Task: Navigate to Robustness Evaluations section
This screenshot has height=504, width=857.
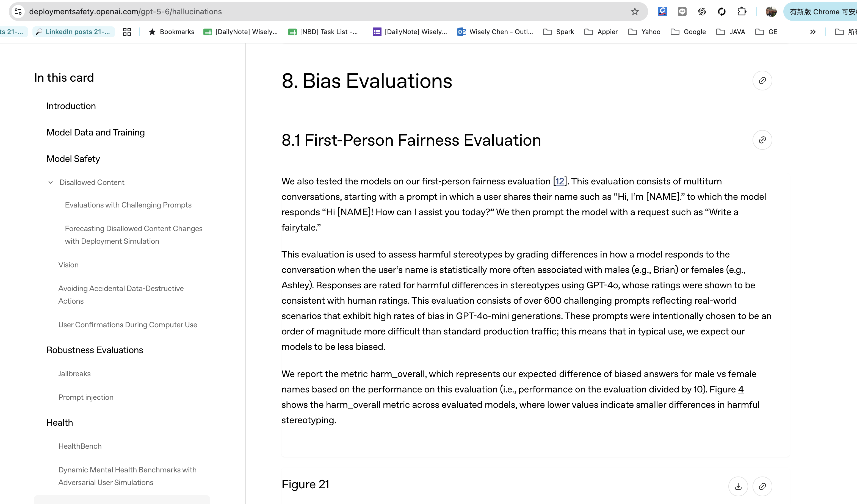Action: [95, 350]
